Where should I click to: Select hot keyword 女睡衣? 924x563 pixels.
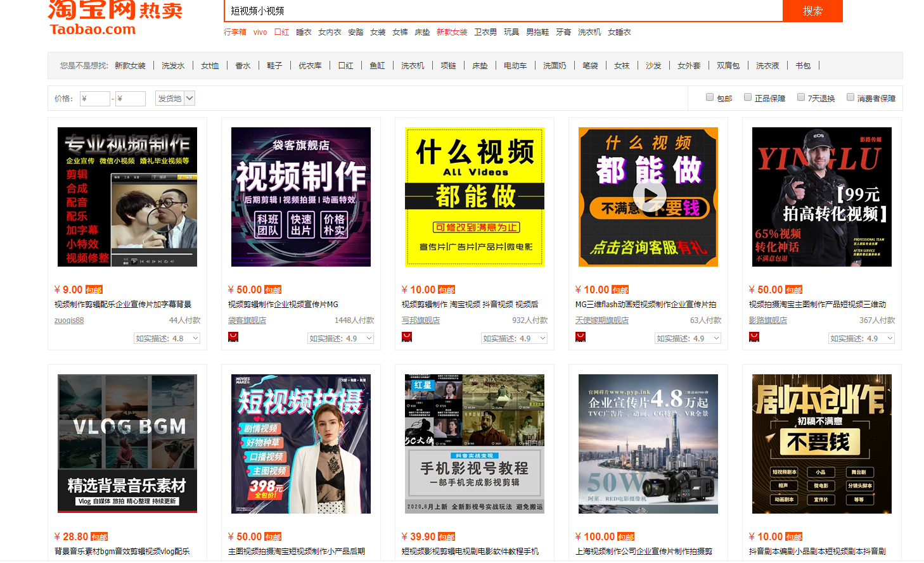(619, 32)
